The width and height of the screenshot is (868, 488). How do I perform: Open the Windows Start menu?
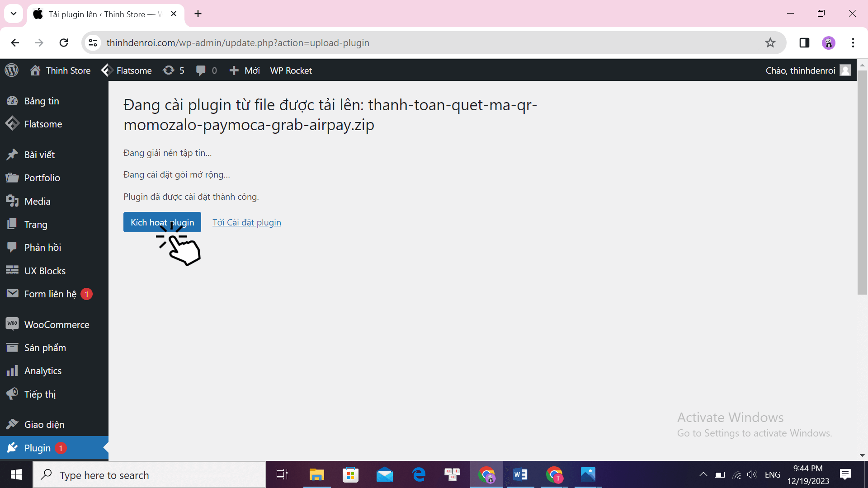tap(16, 474)
